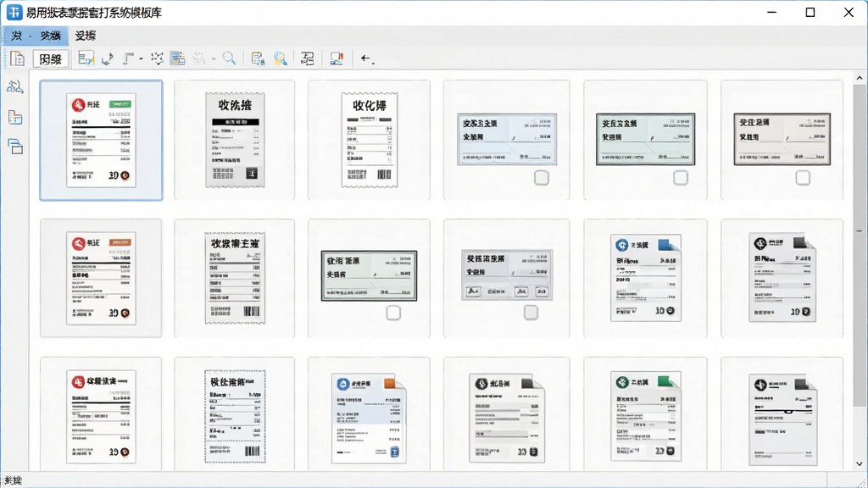Screen dimensions: 868x488
Task: Open the unhighlighted menu bar item
Action: coord(86,36)
